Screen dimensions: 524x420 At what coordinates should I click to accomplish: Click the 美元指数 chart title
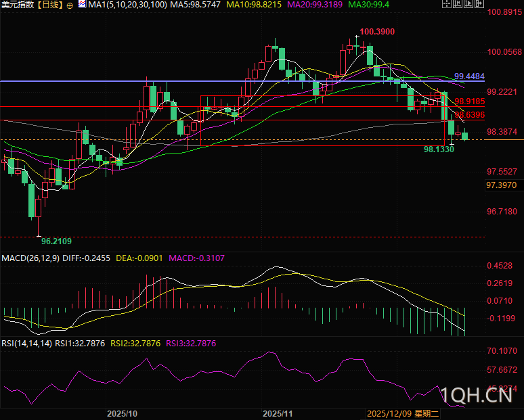point(18,5)
